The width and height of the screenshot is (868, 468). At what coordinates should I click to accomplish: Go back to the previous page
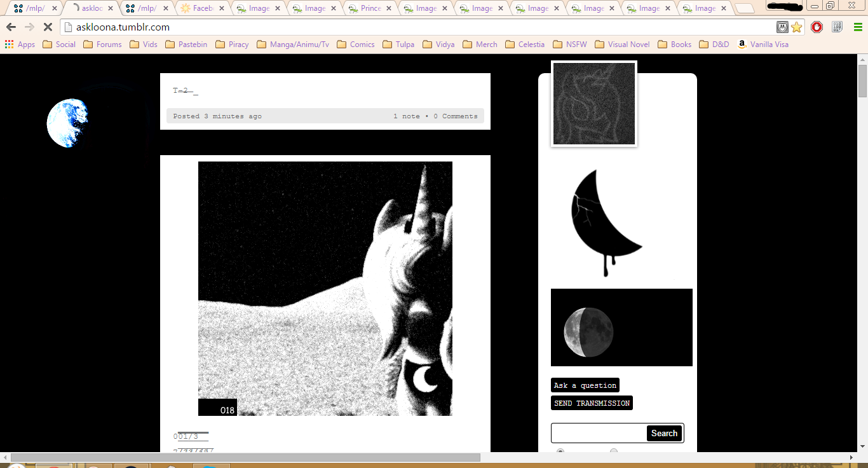pyautogui.click(x=11, y=27)
